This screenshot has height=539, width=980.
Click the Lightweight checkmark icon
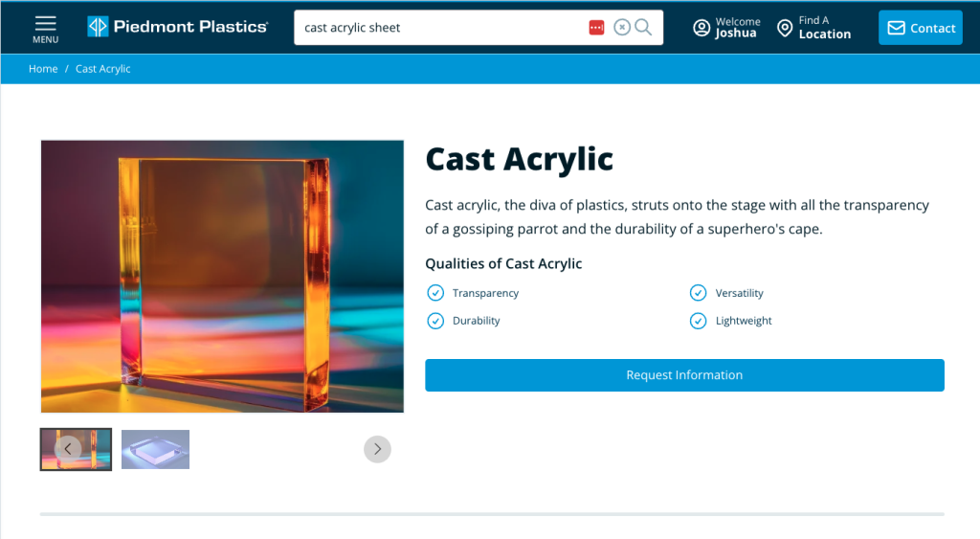click(699, 321)
